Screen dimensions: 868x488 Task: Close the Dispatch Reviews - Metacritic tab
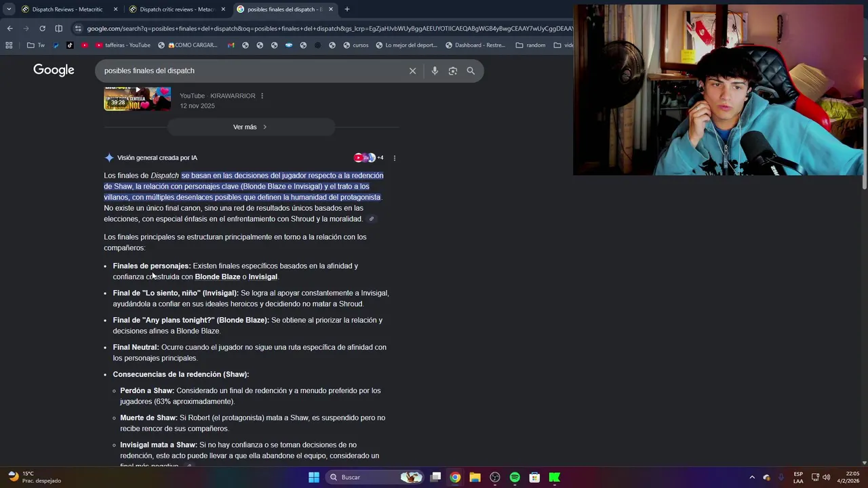115,9
